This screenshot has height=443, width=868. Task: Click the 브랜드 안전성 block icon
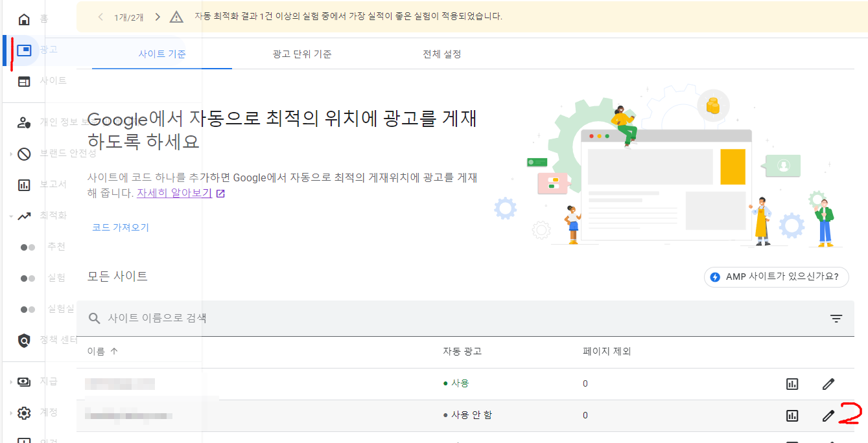(x=24, y=153)
